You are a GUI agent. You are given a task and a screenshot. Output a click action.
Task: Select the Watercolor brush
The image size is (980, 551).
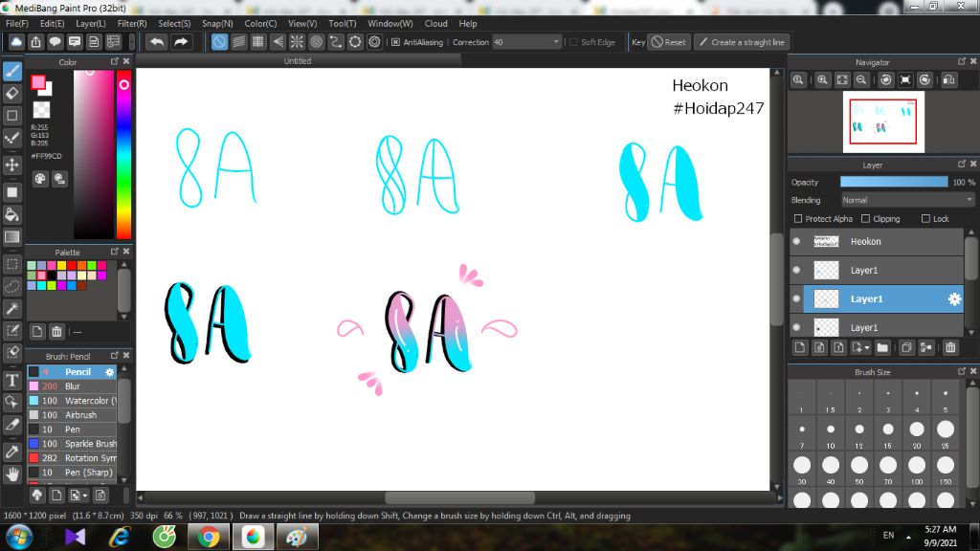point(72,401)
